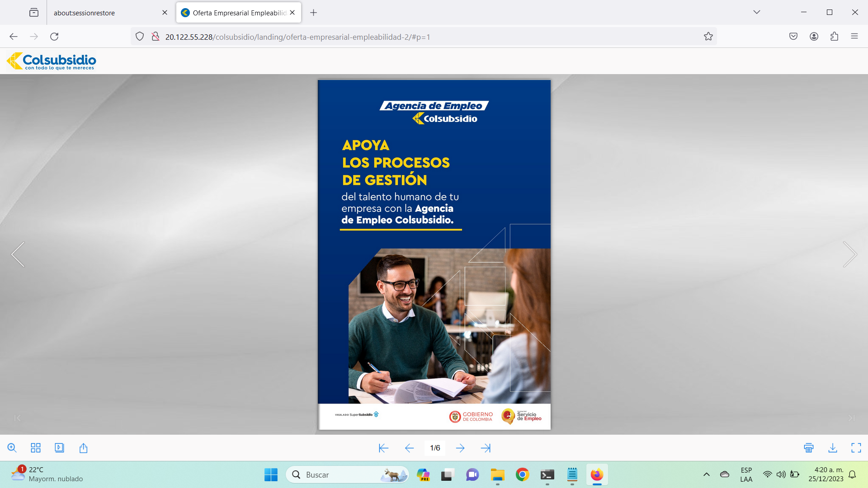Image resolution: width=868 pixels, height=488 pixels.
Task: Download the document with download icon
Action: 832,448
